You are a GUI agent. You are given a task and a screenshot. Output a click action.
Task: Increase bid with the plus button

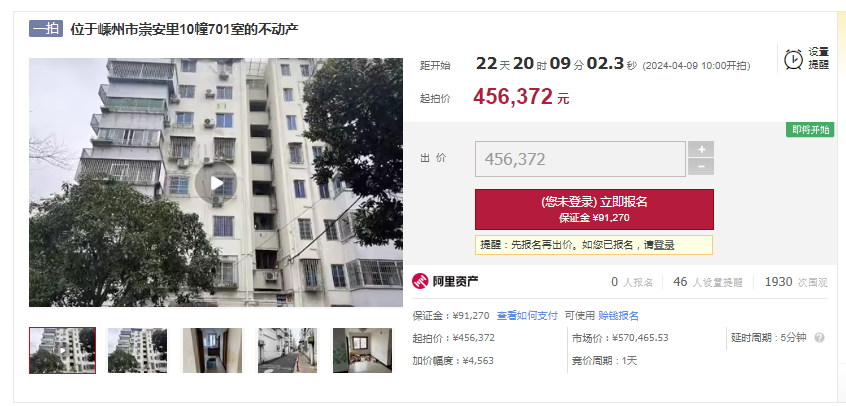(701, 149)
